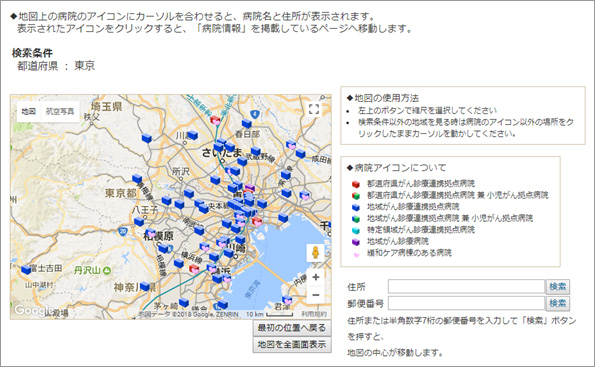Switch map to 航空写真 aerial view

tap(60, 111)
